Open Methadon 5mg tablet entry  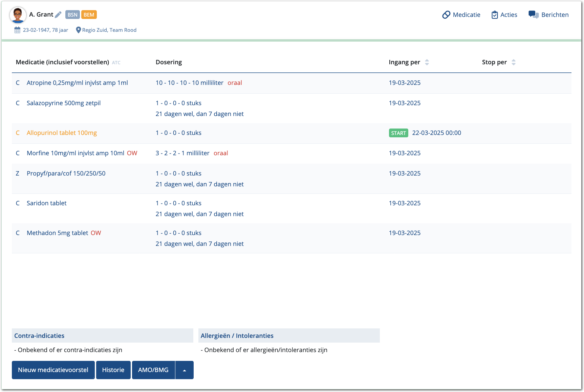(x=57, y=233)
